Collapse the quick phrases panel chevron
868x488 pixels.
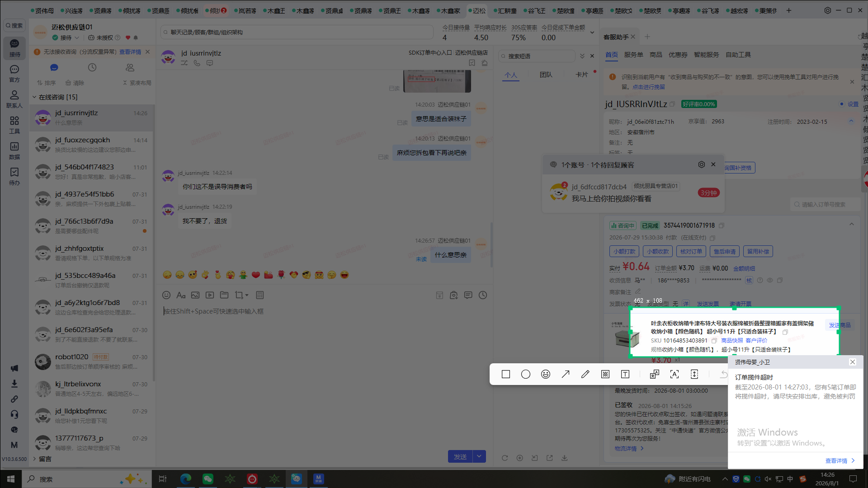(582, 56)
